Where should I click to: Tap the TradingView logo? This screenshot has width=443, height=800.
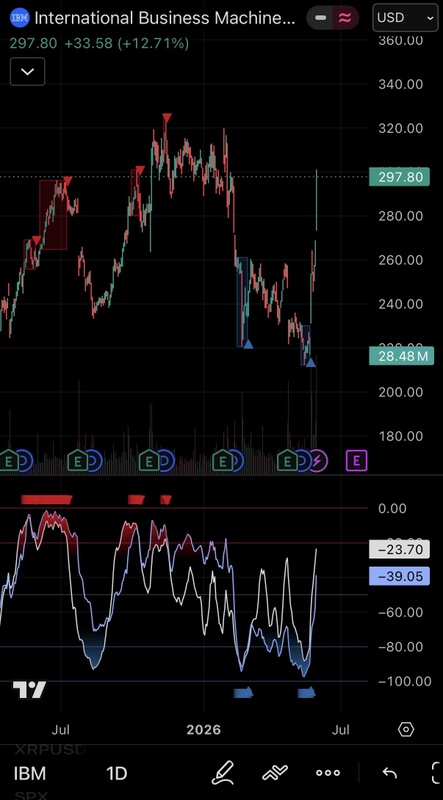point(29,690)
